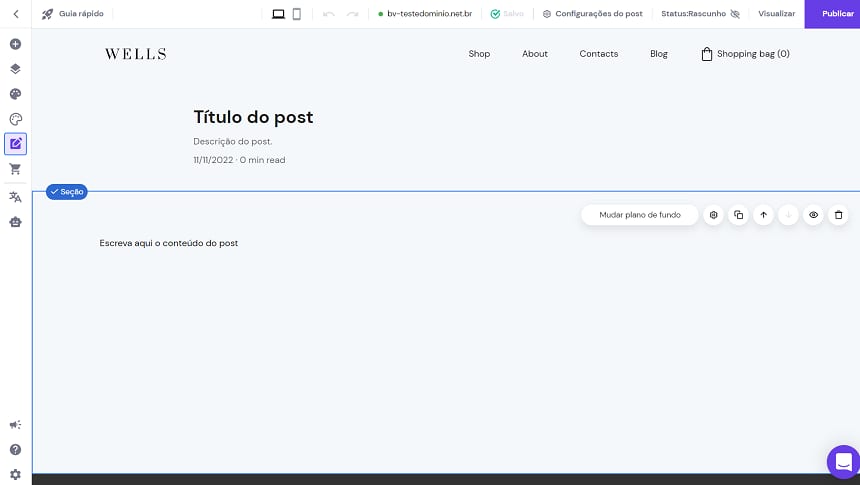Open the layers panel in sidebar
The height and width of the screenshot is (485, 860).
point(15,69)
